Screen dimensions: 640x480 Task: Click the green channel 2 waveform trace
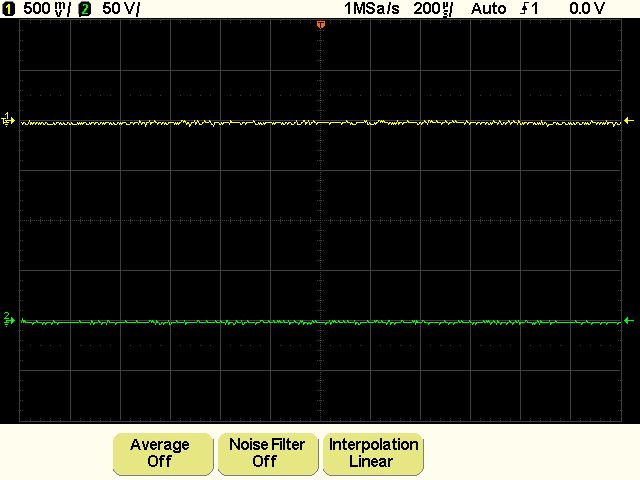(321, 322)
